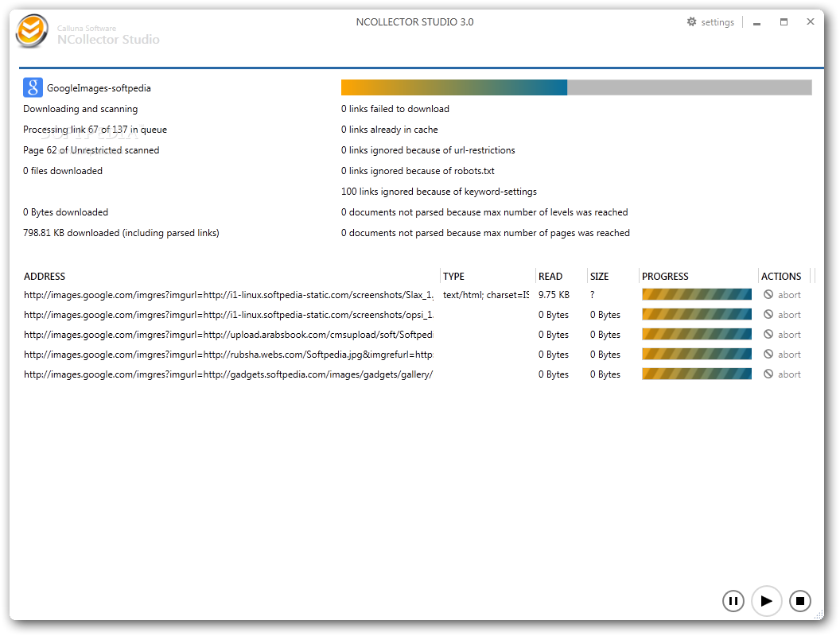Click the progress bar of the Slax_1 row
The height and width of the screenshot is (636, 840).
click(x=697, y=294)
